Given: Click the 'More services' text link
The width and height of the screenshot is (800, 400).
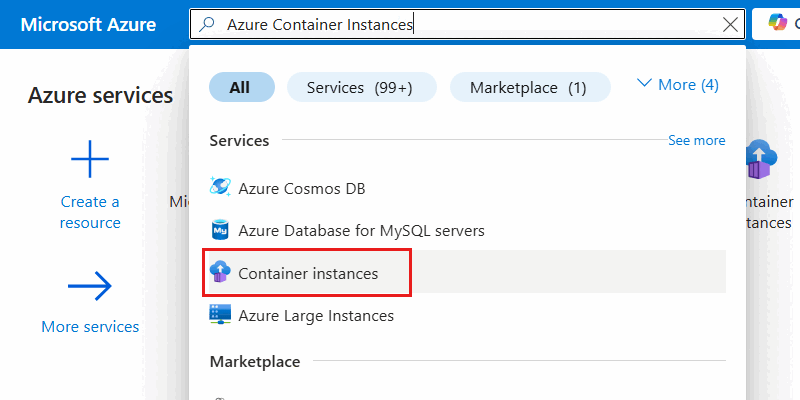Looking at the screenshot, I should [90, 326].
